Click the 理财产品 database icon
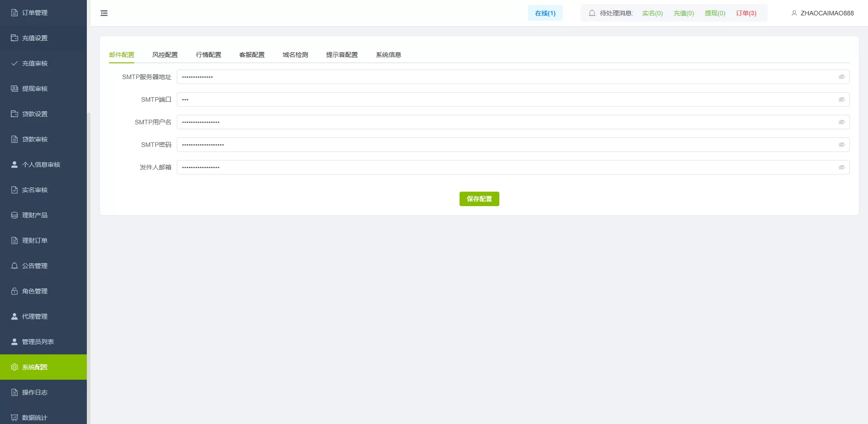 pos(14,215)
